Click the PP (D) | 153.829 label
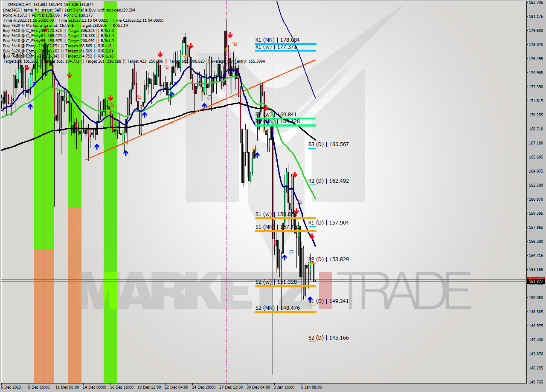546x392 pixels. coord(328,259)
